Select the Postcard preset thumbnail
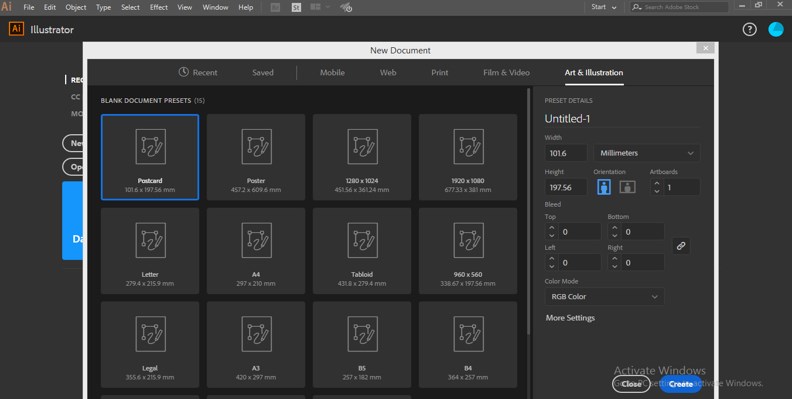 coord(150,157)
